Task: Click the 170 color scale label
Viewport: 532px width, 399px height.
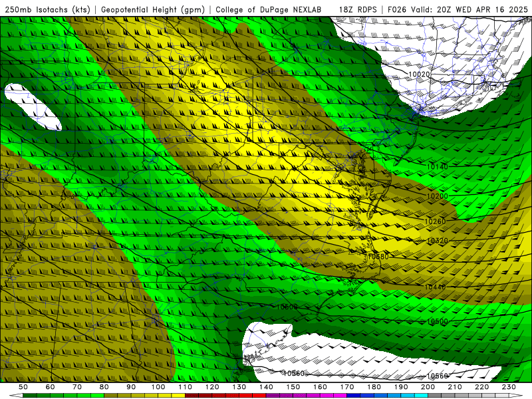Action: [347, 387]
